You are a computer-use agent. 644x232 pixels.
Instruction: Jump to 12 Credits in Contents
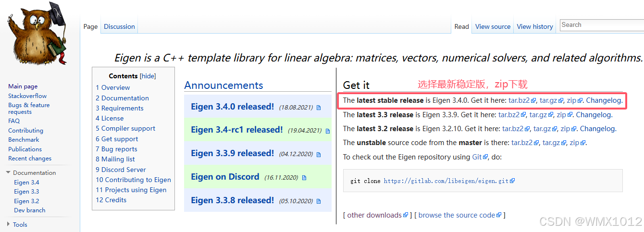click(111, 200)
